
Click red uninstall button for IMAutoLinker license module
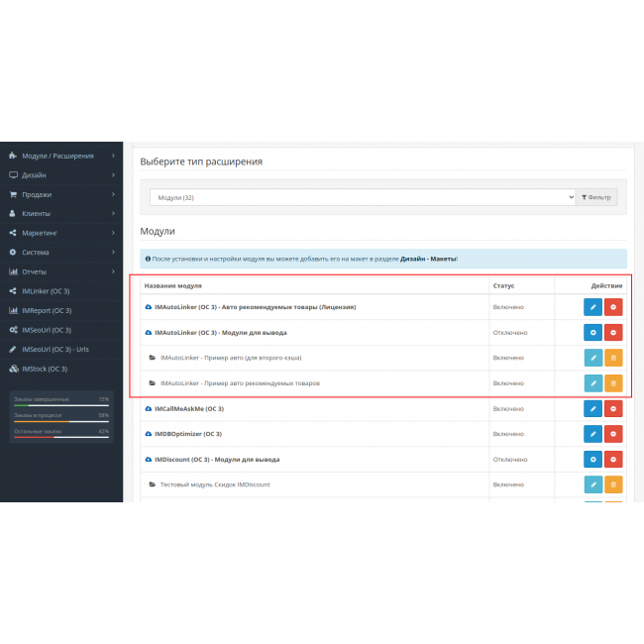pyautogui.click(x=613, y=307)
